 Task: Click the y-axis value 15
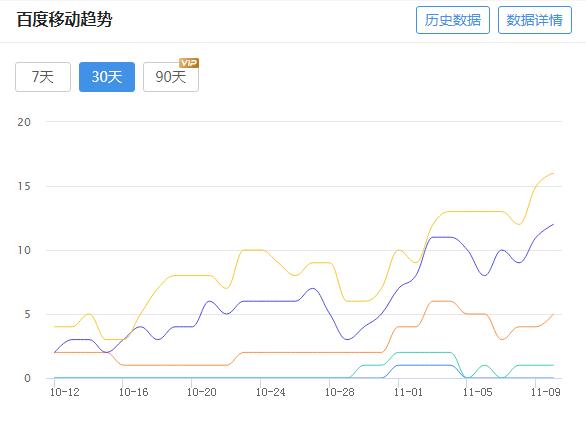pos(24,186)
